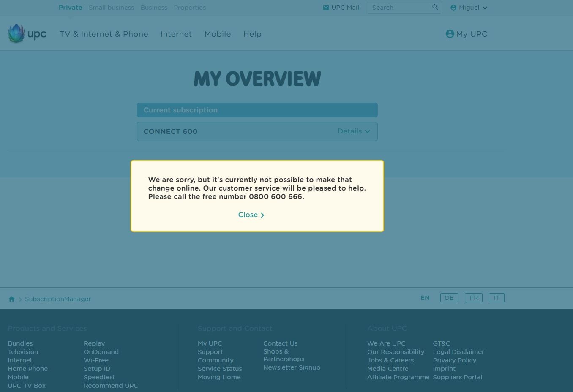Close the error message dialog
573x392 pixels.
tap(251, 215)
